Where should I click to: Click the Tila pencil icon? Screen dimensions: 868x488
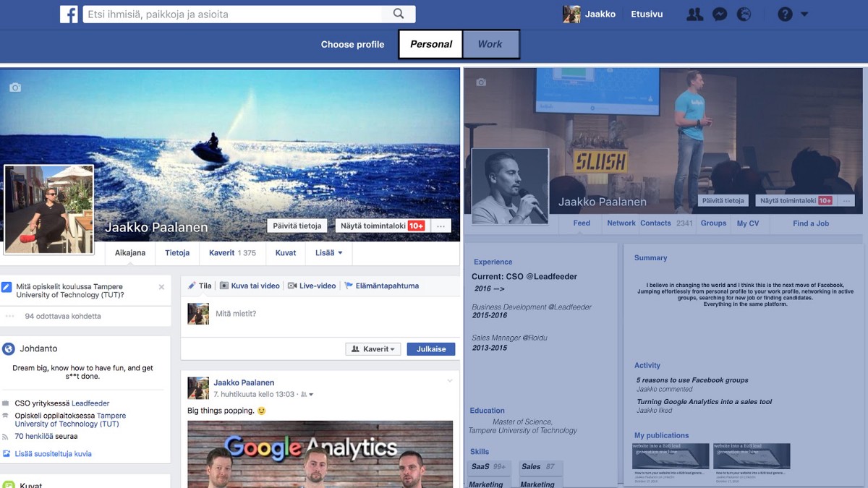[192, 286]
